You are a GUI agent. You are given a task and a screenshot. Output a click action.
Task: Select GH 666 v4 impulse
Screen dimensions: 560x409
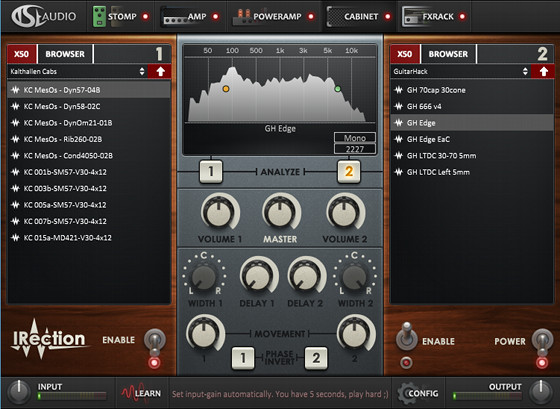(x=472, y=106)
